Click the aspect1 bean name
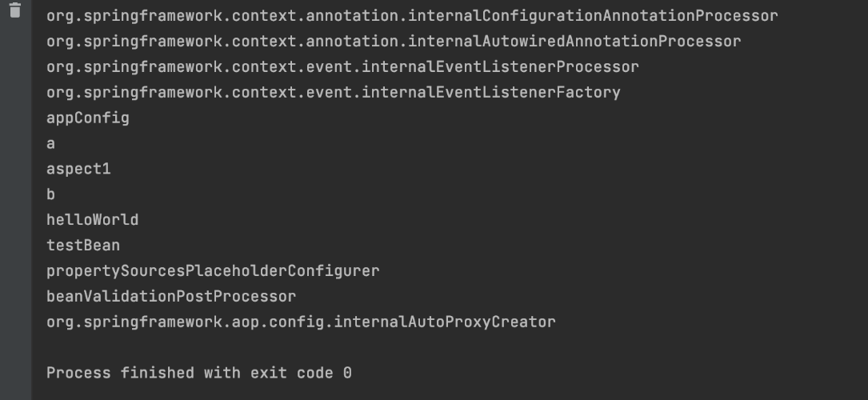868x400 pixels. pos(78,170)
